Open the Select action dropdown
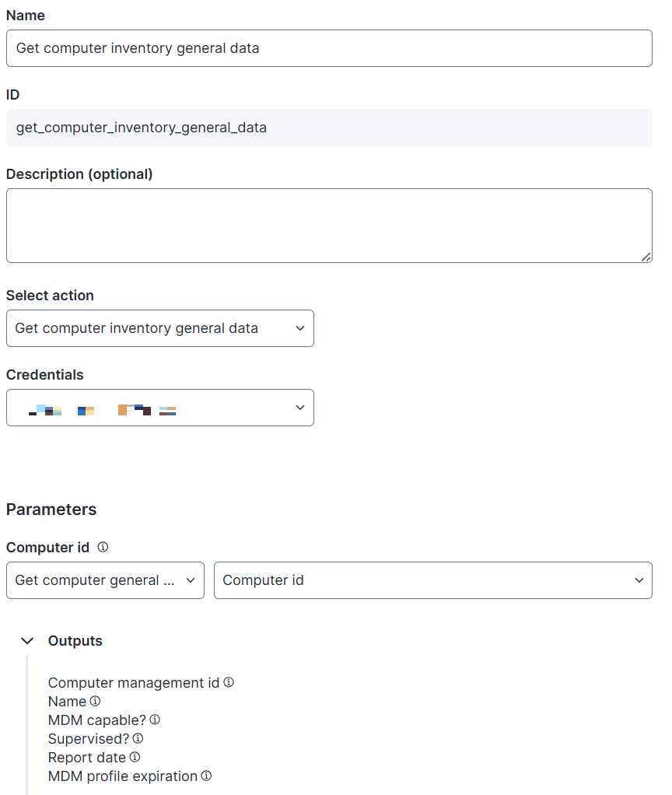Image resolution: width=672 pixels, height=795 pixels. 159,328
